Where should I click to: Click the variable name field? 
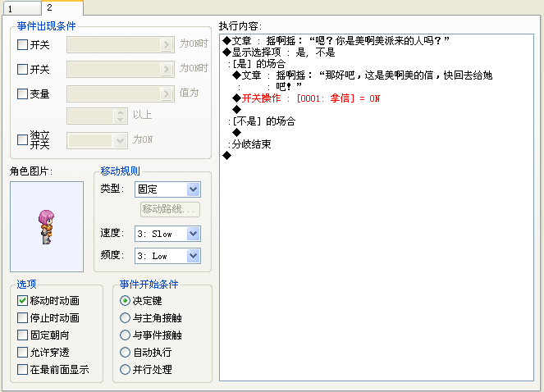(x=114, y=94)
